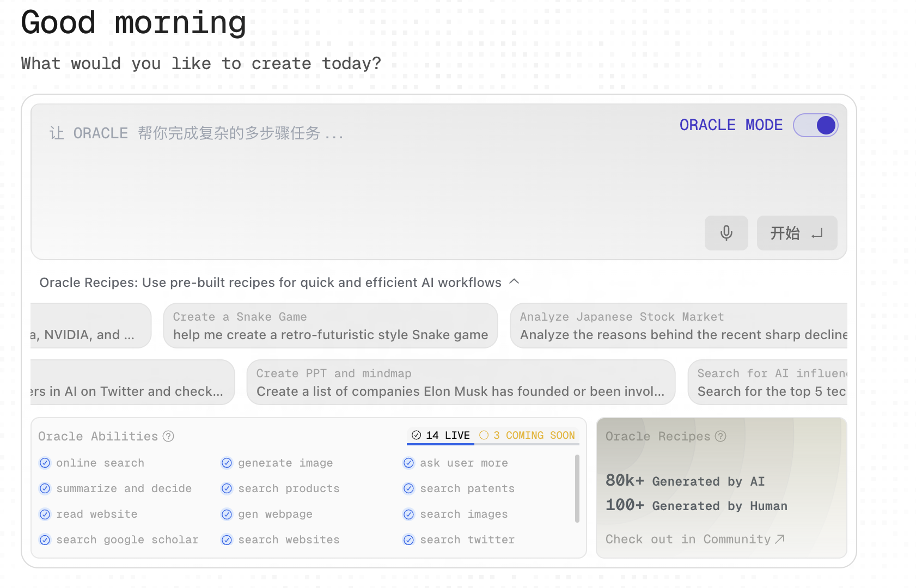This screenshot has width=916, height=588.
Task: Click the check icon next to search images
Action: click(x=409, y=514)
